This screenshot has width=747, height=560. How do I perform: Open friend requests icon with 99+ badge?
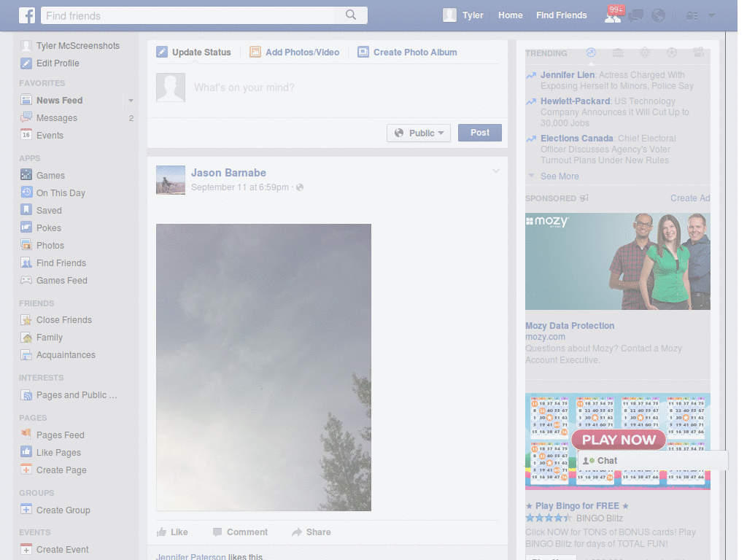click(x=613, y=16)
